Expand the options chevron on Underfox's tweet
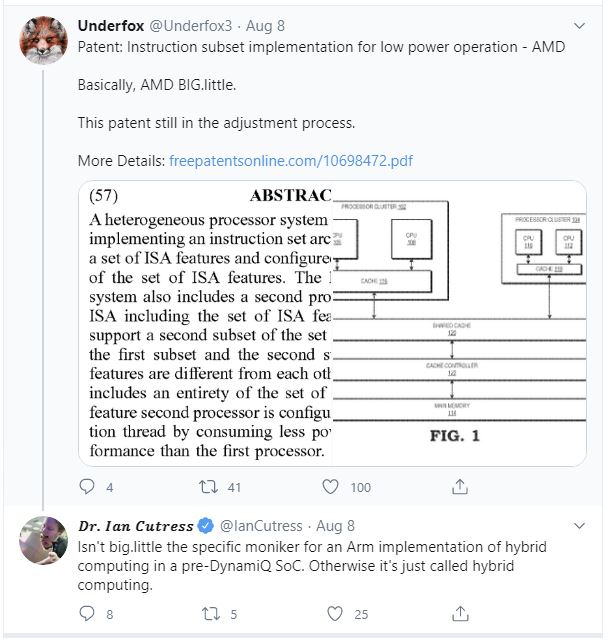Viewport: 613px width, 638px height. [579, 25]
